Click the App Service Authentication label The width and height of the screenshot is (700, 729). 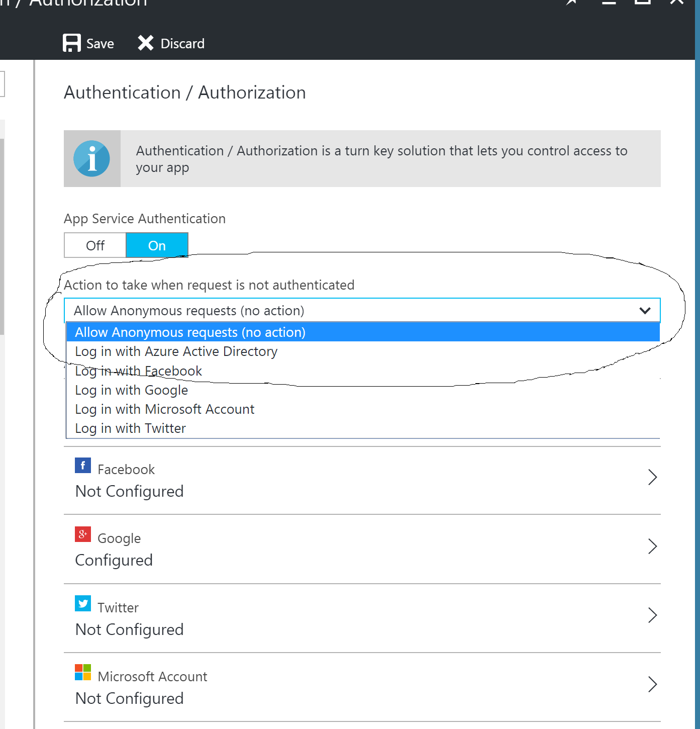click(145, 219)
